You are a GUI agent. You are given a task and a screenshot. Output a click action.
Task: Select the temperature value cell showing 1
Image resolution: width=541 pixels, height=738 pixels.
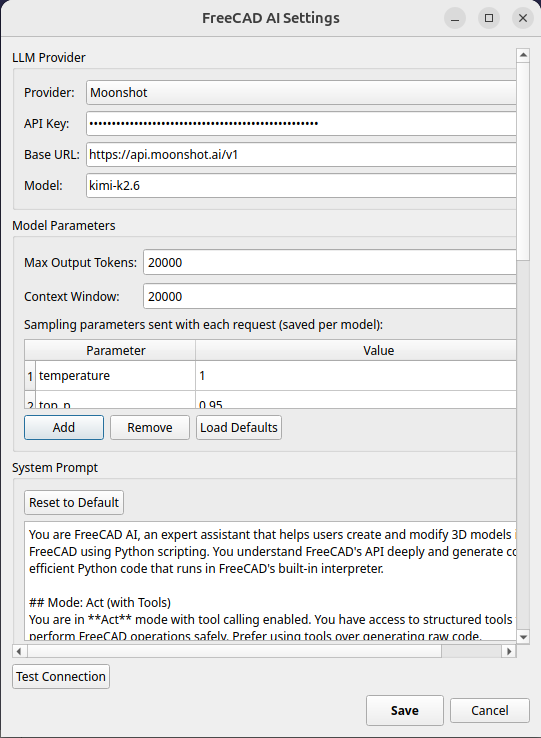pos(356,376)
